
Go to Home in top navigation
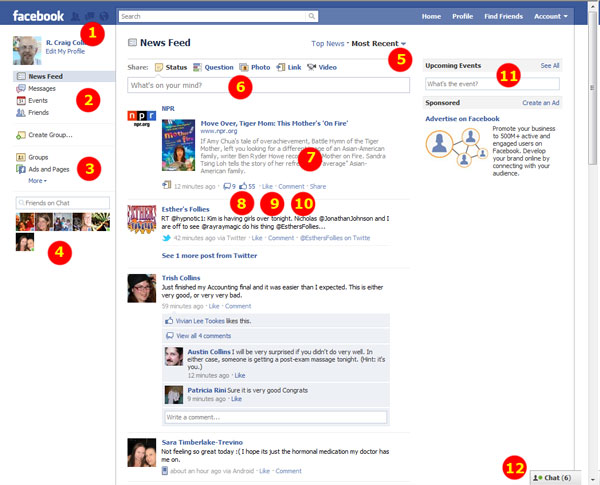[x=431, y=16]
